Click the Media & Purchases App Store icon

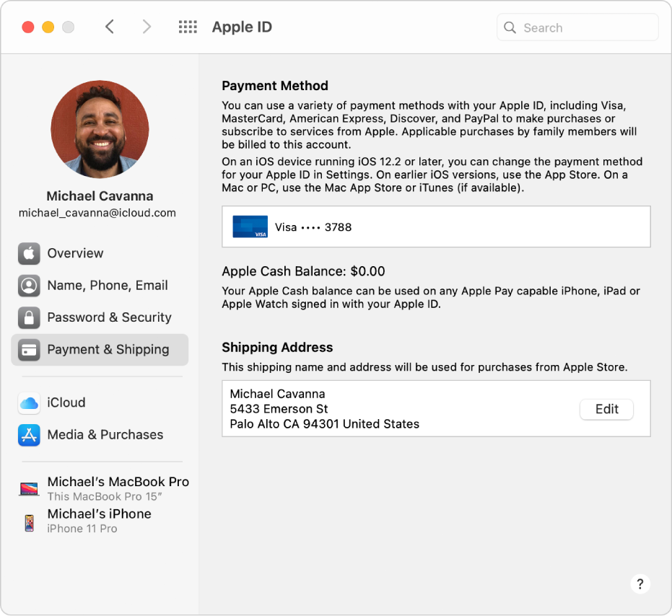29,435
